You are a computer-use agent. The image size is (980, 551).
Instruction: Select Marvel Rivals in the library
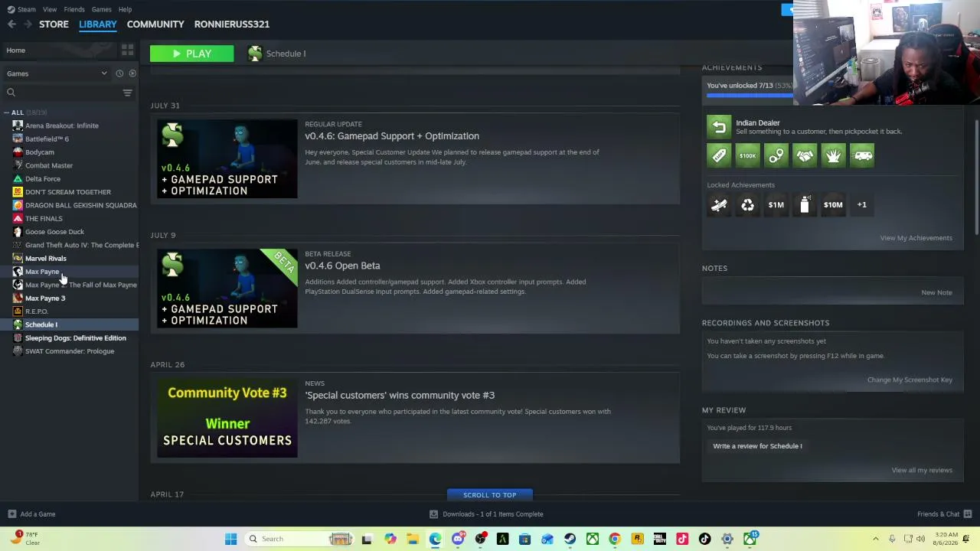pos(46,259)
